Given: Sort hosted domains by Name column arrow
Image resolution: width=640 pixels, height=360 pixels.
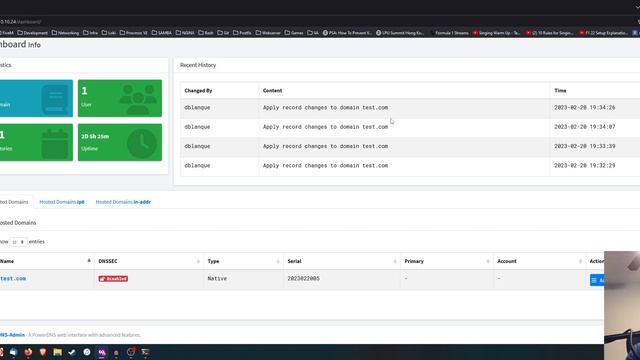Looking at the screenshot, I should 89,261.
